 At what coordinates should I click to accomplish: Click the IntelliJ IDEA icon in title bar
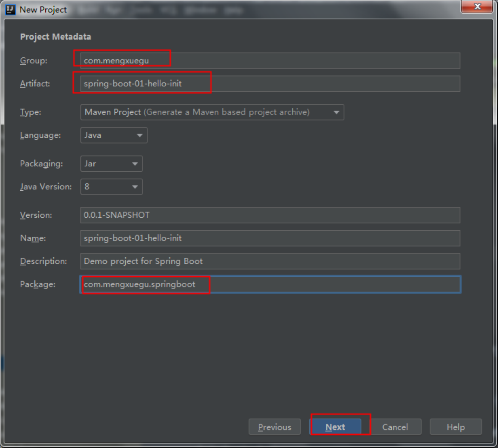pos(10,10)
